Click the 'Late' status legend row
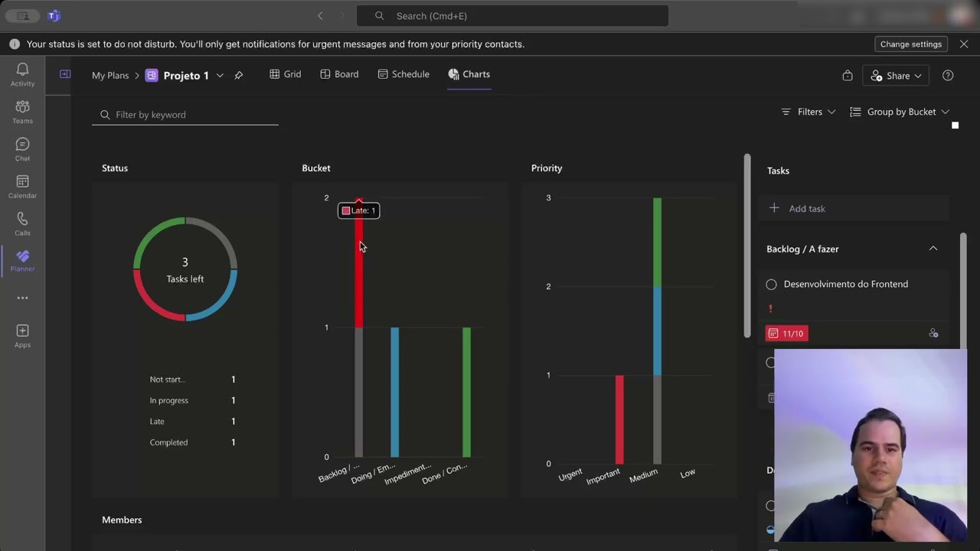 (192, 422)
